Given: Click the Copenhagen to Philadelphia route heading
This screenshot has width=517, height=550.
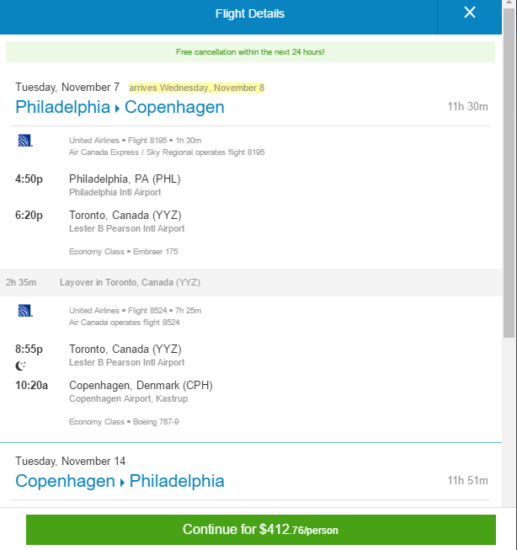Looking at the screenshot, I should pos(120,481).
